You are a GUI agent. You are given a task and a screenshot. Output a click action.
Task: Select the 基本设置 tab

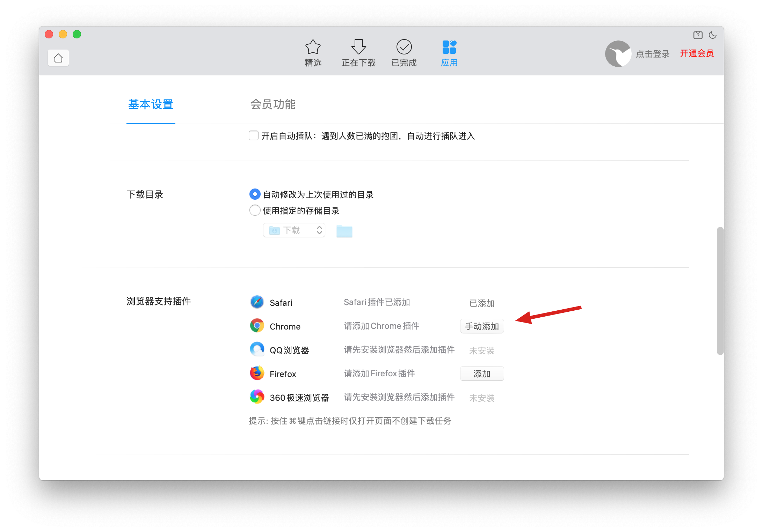point(151,104)
